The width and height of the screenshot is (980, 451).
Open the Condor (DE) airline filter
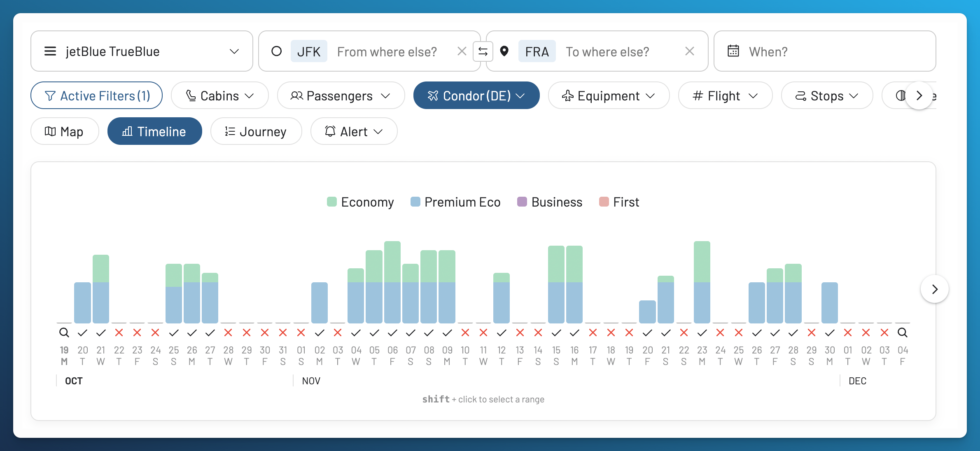476,95
